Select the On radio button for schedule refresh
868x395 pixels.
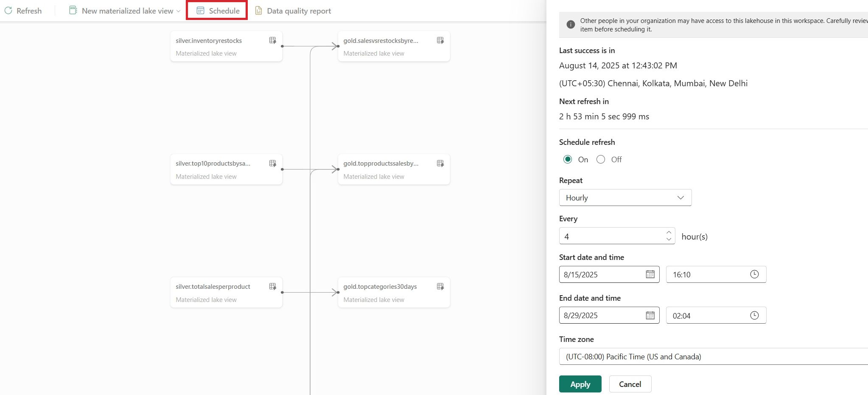[x=567, y=159]
